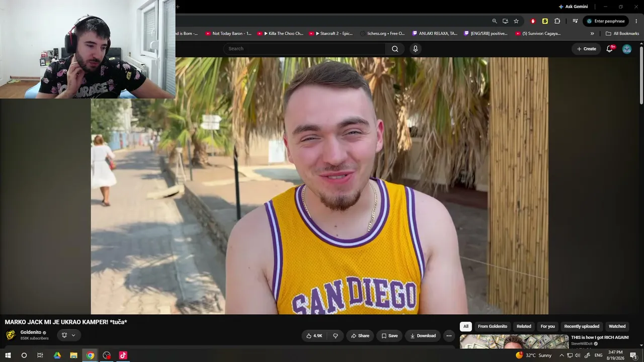Switch to Chrome in the taskbar
644x362 pixels.
point(90,355)
